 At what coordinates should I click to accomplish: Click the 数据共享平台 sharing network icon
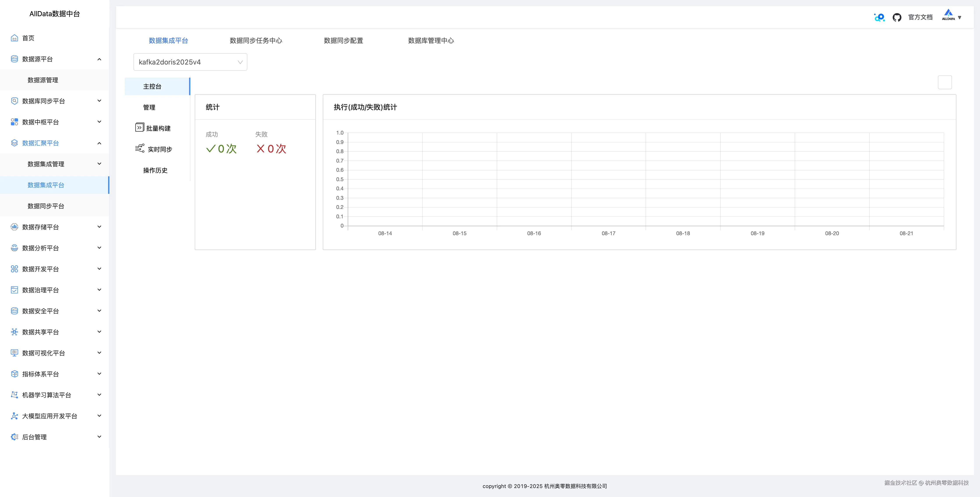[x=14, y=332]
